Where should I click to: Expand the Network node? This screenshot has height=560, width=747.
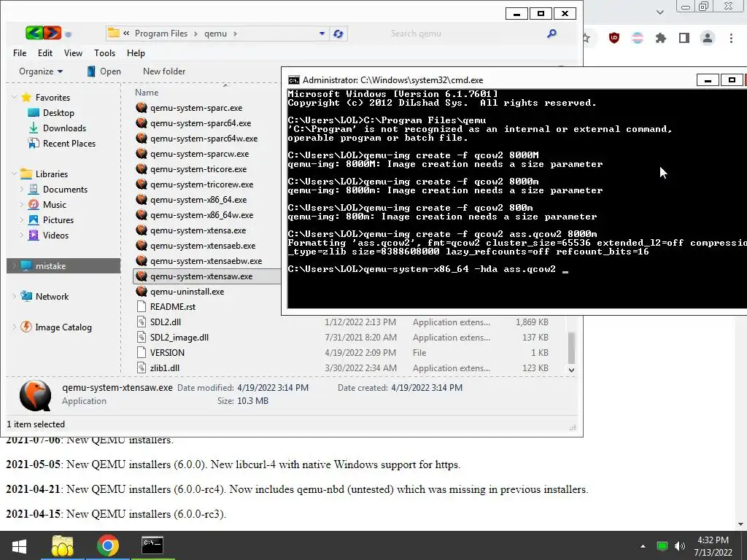point(15,296)
